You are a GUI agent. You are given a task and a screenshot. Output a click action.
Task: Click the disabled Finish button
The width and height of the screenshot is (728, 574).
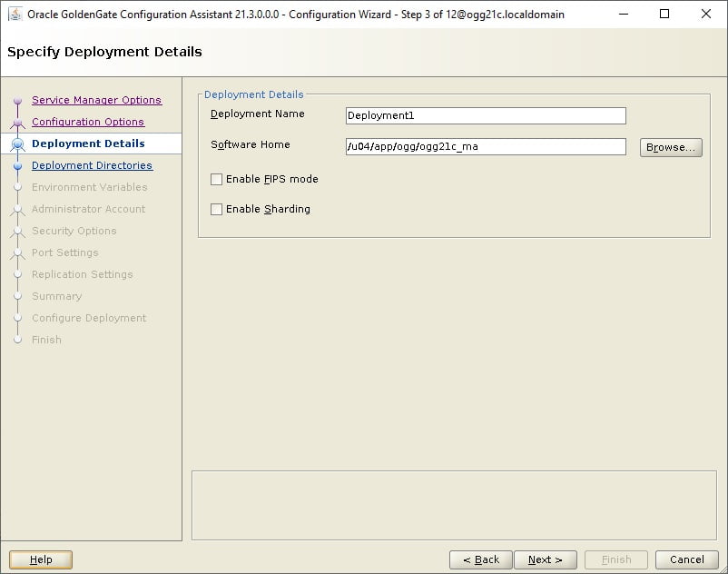point(616,559)
